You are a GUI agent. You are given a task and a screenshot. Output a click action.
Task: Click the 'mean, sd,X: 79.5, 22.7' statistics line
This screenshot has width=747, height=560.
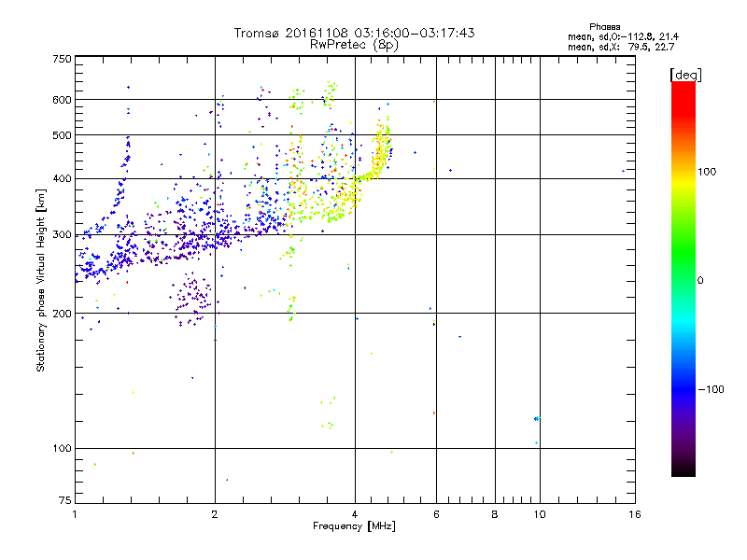[x=621, y=47]
